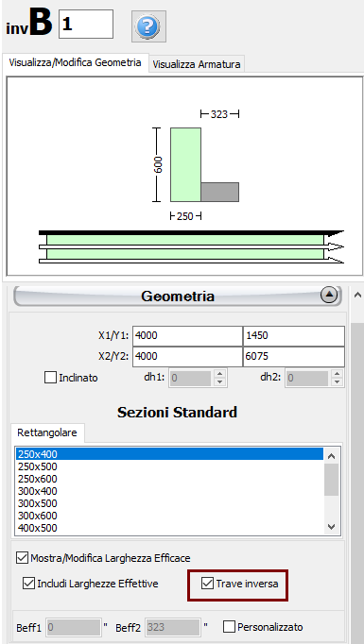Collapse the Geometria panel arrow

pyautogui.click(x=329, y=296)
